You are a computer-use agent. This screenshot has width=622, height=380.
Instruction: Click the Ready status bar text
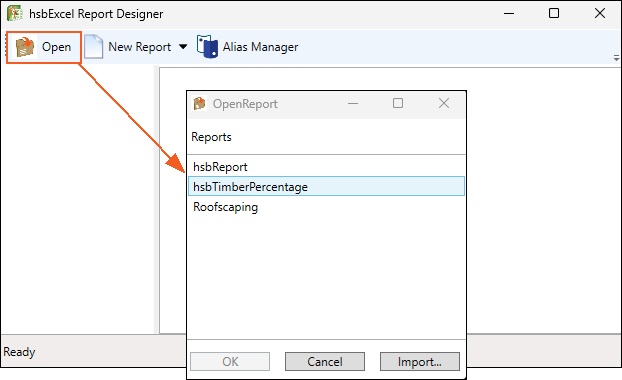tap(19, 352)
